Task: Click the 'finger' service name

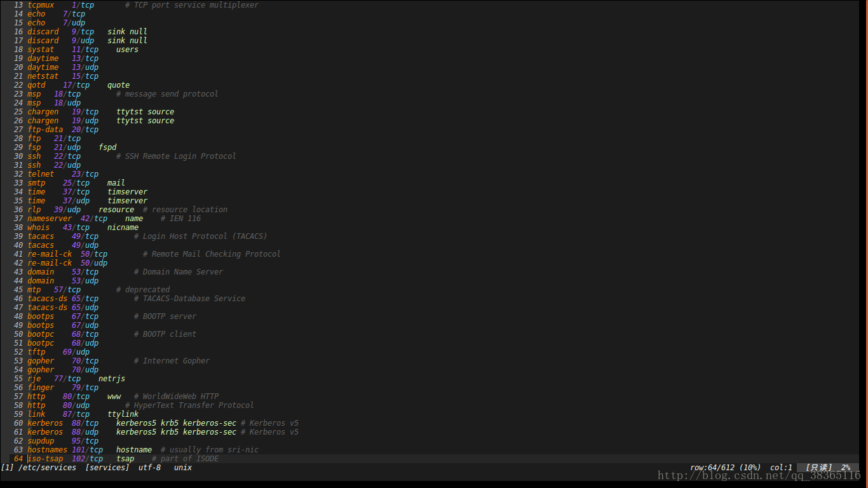Action: coord(41,388)
